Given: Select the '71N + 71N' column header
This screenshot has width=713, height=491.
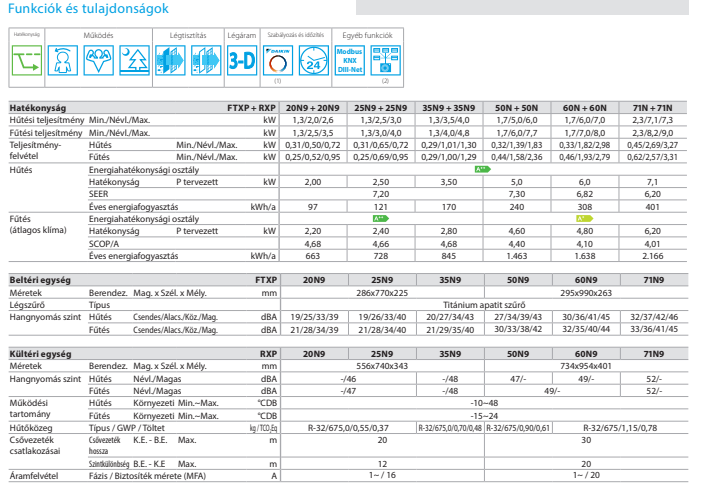Looking at the screenshot, I should pos(653,108).
